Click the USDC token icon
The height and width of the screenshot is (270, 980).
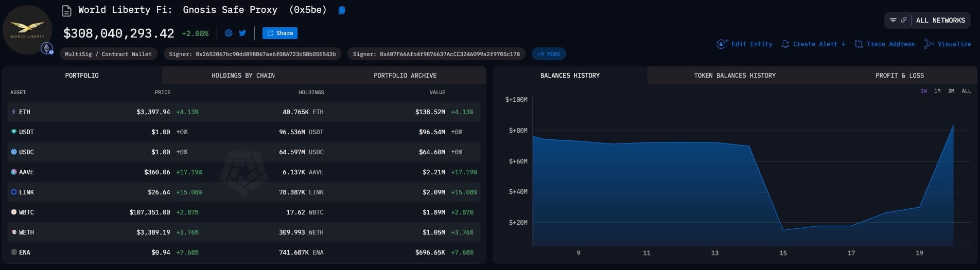(14, 152)
